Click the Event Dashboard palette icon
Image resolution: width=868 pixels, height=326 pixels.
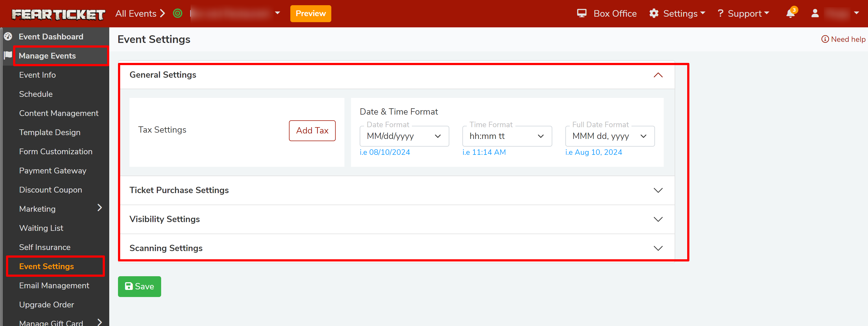point(8,36)
